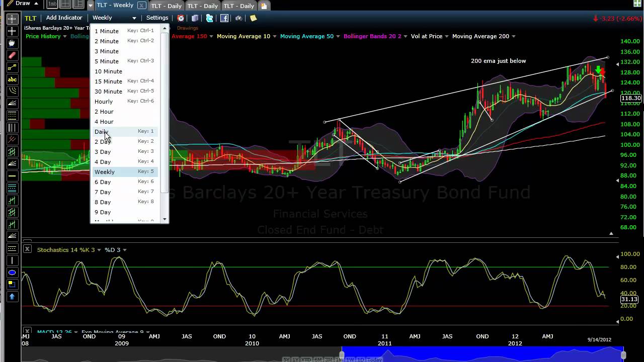Select the trendline drawing tool
The image size is (644, 362).
point(12,67)
